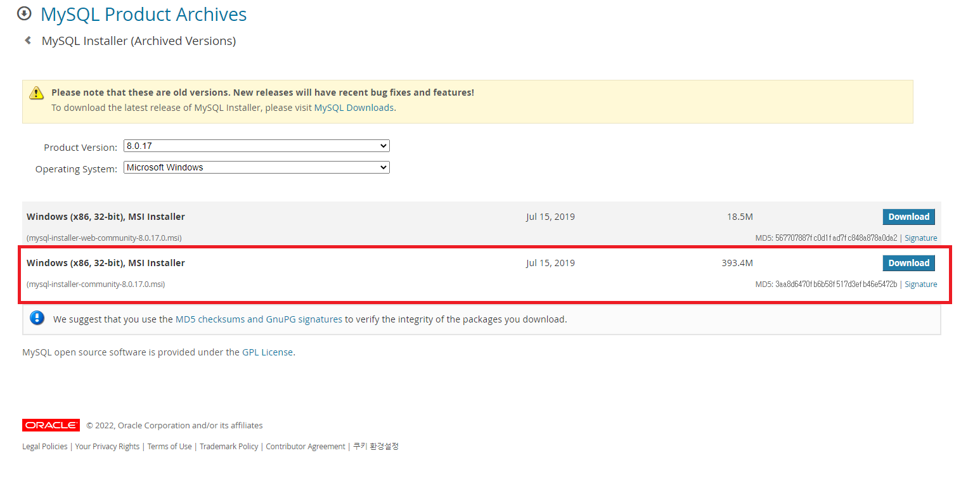
Task: Open the Operating System Microsoft Windows dropdown
Action: [x=257, y=167]
